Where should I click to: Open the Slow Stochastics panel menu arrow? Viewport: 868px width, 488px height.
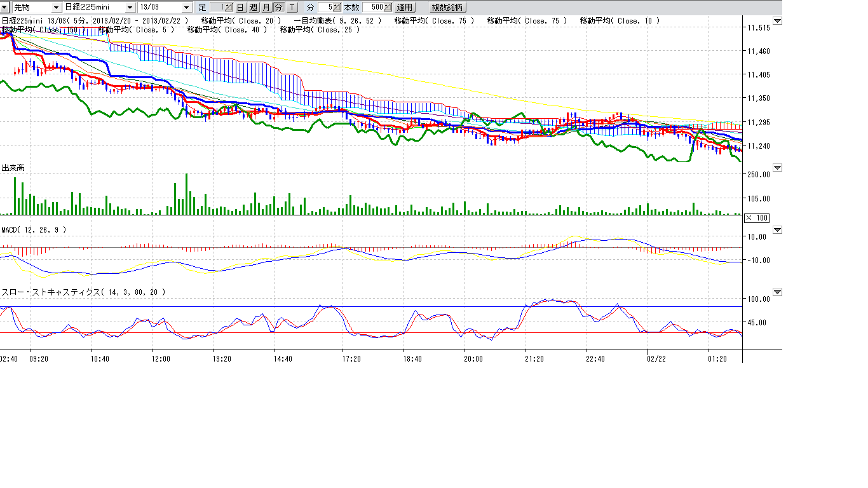777,292
